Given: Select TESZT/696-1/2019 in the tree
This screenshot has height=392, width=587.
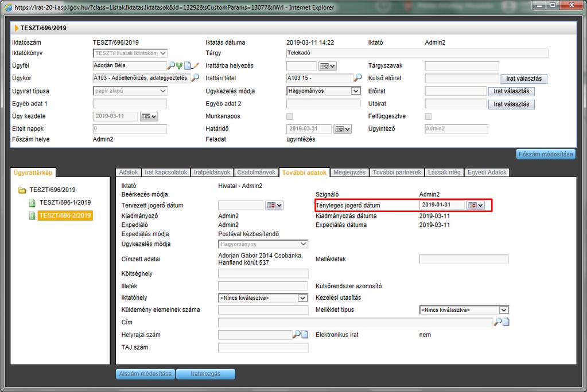Looking at the screenshot, I should pos(65,202).
